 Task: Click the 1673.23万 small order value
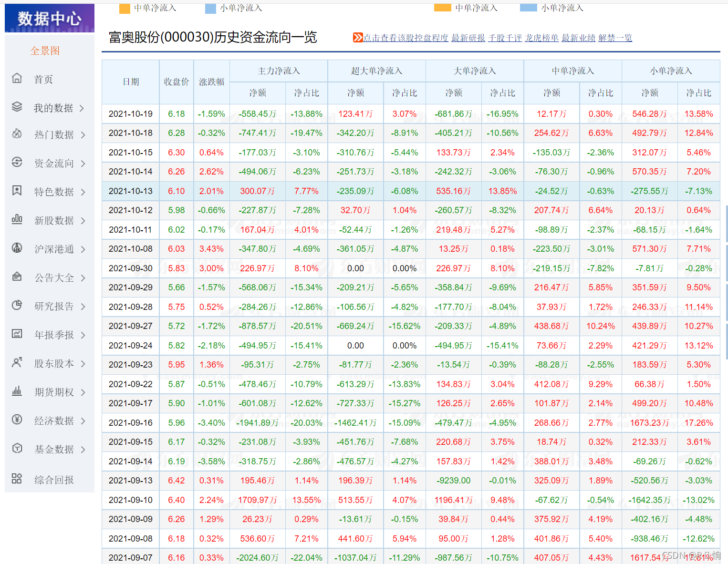coord(649,423)
